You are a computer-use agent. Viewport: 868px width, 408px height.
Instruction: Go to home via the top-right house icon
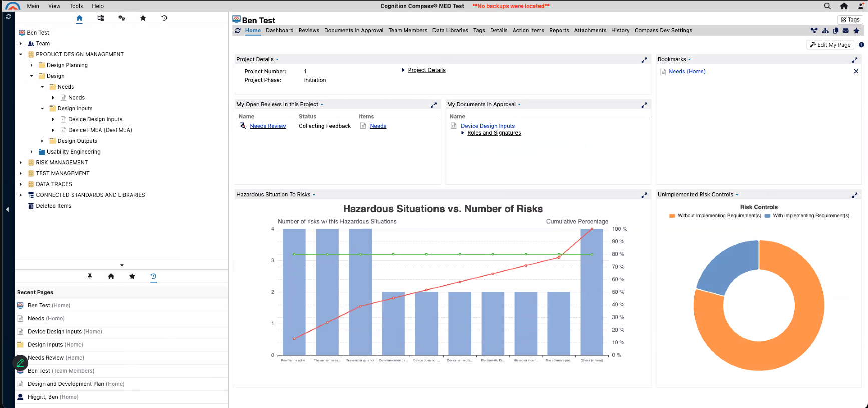pyautogui.click(x=844, y=6)
